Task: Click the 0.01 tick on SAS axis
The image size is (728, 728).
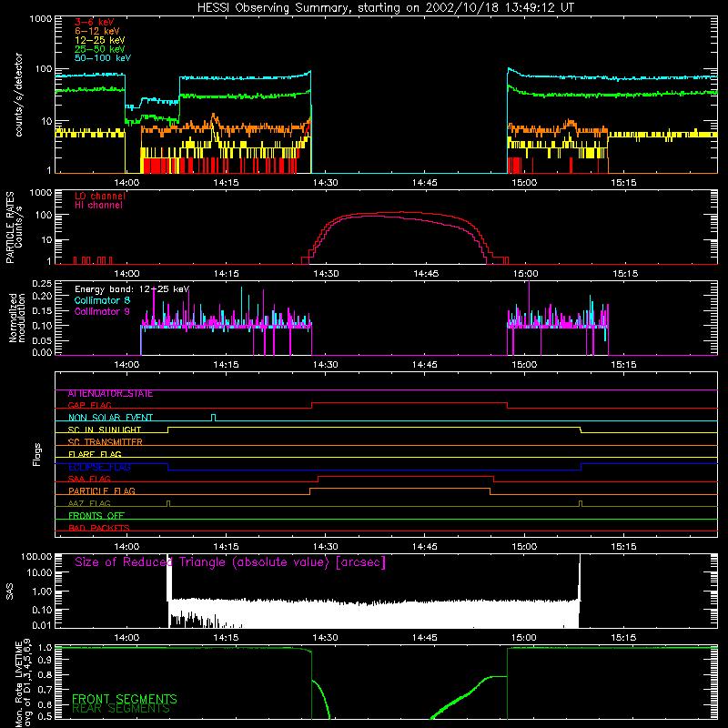Action: [x=42, y=625]
